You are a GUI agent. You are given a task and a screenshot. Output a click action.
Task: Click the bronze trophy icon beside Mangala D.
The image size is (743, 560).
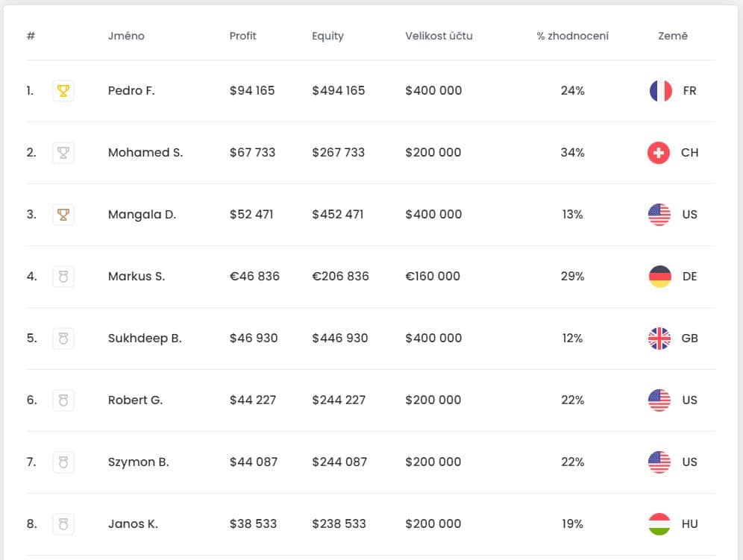(x=63, y=215)
